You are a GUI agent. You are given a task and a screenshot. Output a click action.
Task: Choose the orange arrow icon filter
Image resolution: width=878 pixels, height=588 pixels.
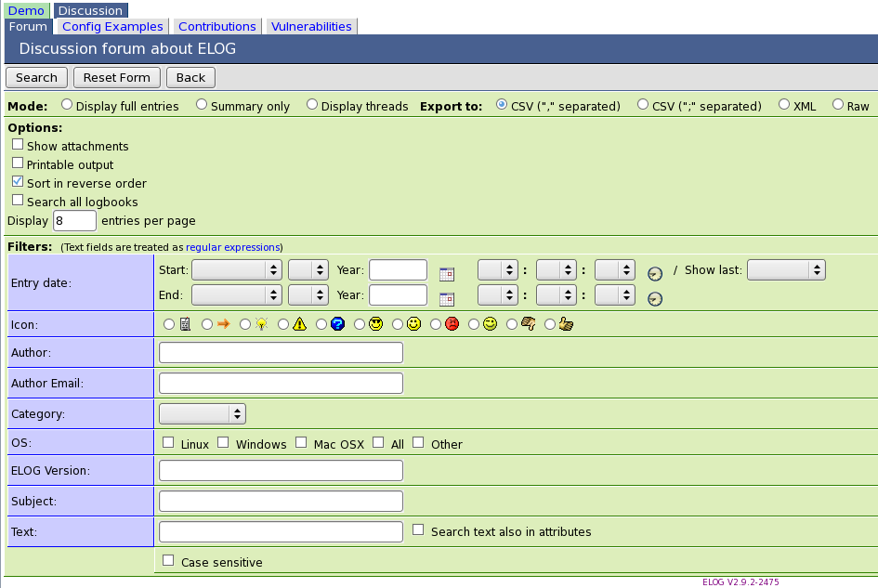pos(207,324)
